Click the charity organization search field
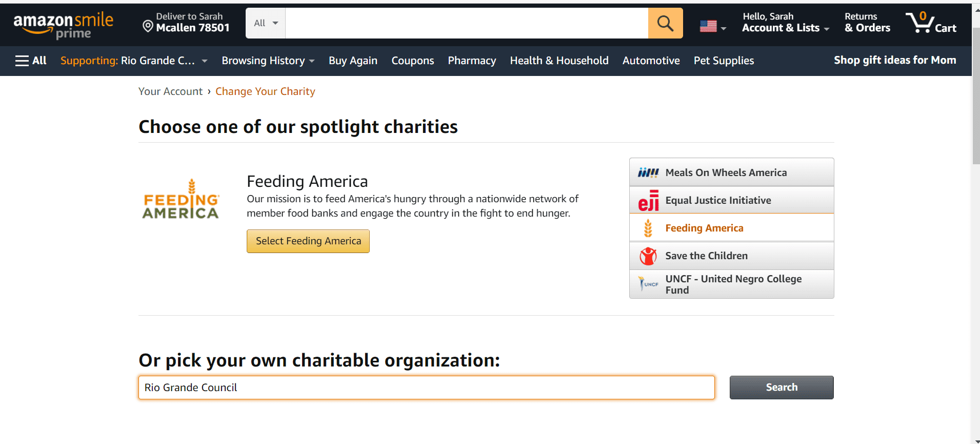Viewport: 980px width, 444px height. pos(426,388)
